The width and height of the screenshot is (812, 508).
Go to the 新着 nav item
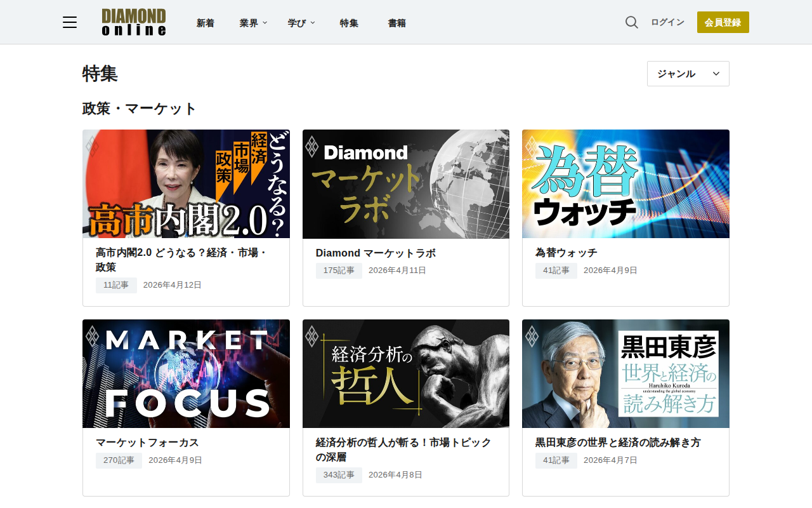(206, 23)
